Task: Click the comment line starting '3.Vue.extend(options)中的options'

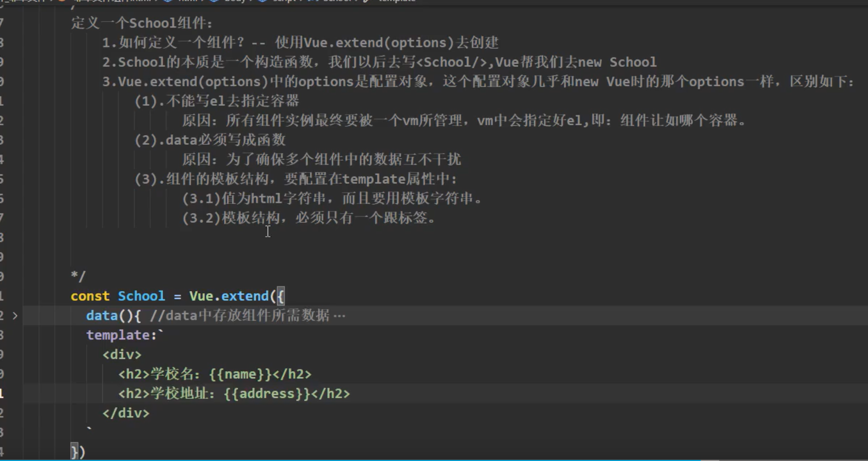Action: tap(478, 82)
